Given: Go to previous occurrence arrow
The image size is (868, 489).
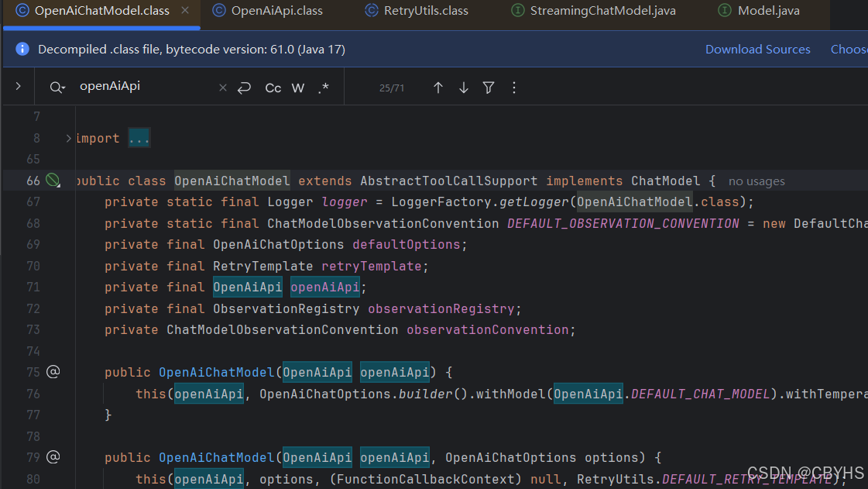Looking at the screenshot, I should (x=438, y=88).
